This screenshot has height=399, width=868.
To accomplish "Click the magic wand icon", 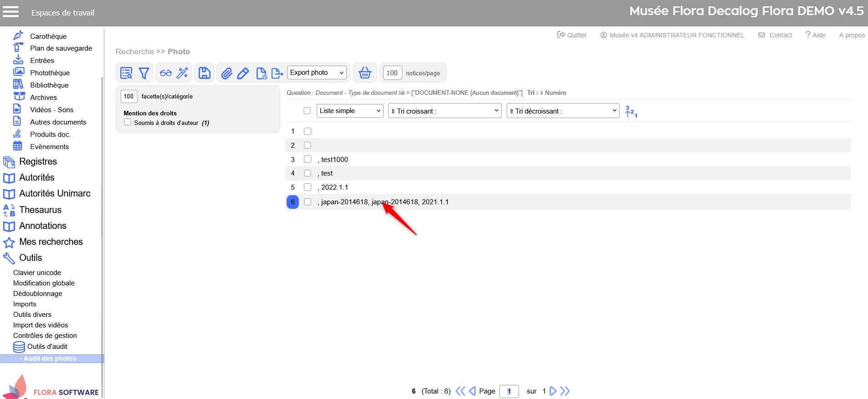I will pos(183,73).
